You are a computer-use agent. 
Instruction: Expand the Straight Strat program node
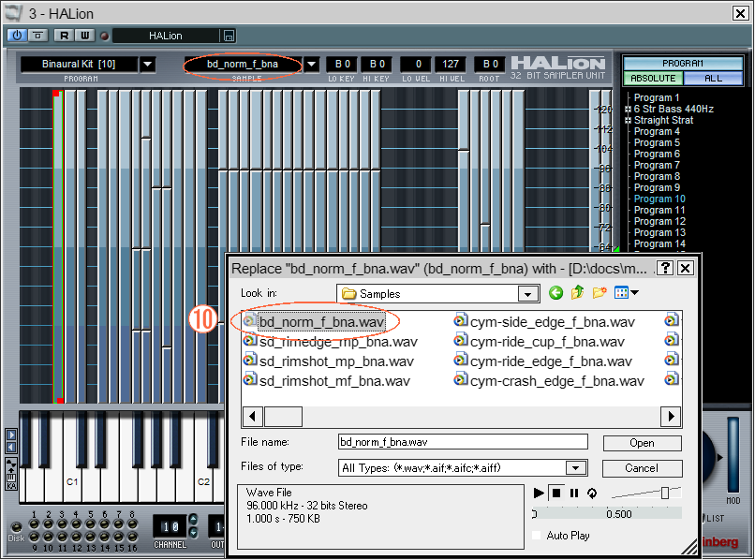(628, 121)
